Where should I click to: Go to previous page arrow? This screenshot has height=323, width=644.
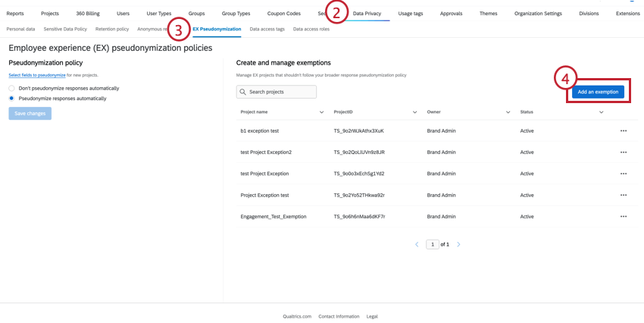click(417, 245)
